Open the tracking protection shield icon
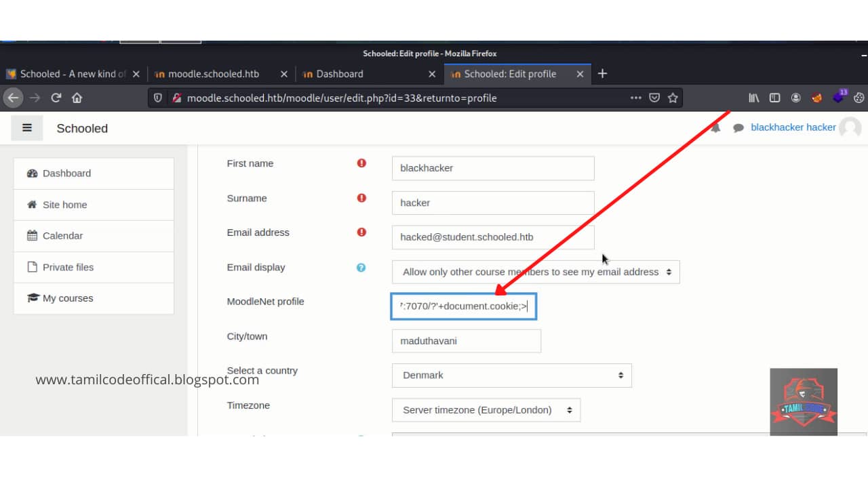The height and width of the screenshot is (488, 868). click(x=158, y=98)
